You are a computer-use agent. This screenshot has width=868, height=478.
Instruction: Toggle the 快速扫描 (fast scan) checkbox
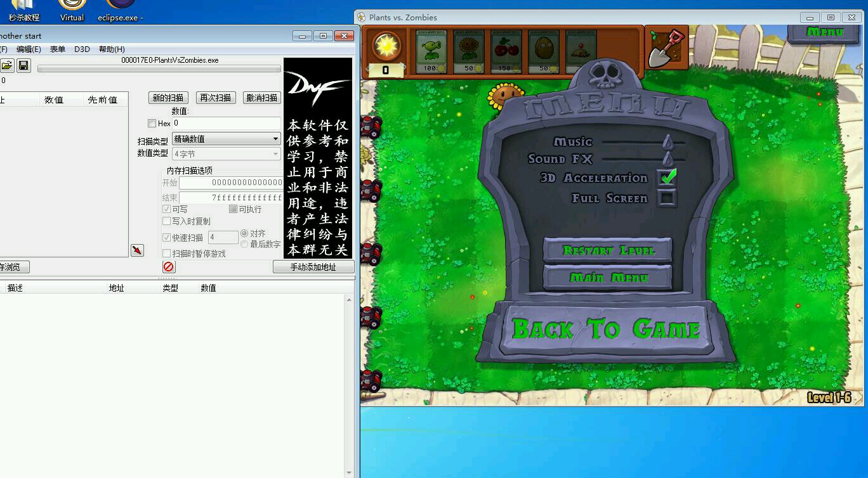pyautogui.click(x=166, y=238)
